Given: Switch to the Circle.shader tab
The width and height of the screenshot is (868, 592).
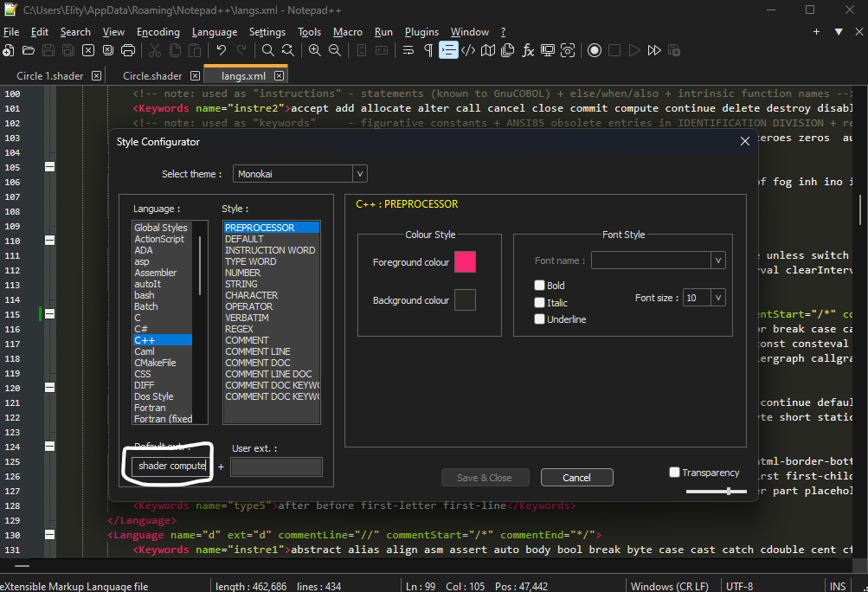Looking at the screenshot, I should (x=152, y=76).
